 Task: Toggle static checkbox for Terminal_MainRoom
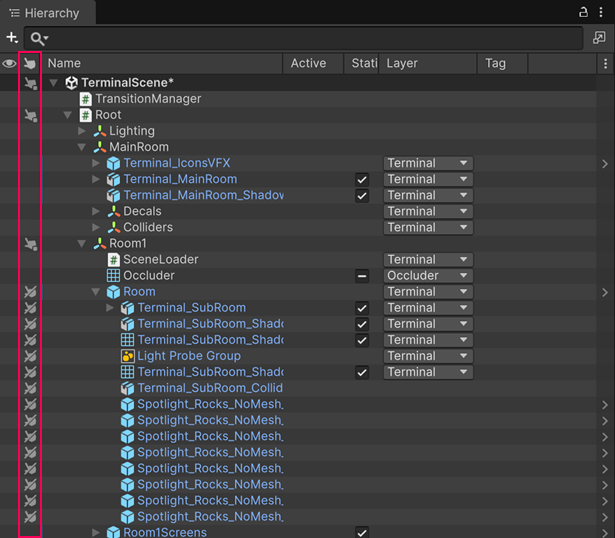tap(362, 180)
